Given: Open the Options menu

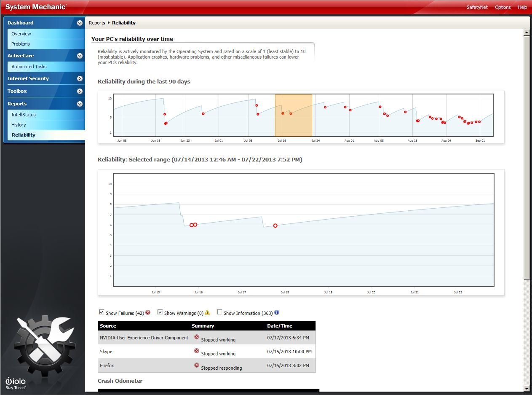Looking at the screenshot, I should [x=503, y=7].
